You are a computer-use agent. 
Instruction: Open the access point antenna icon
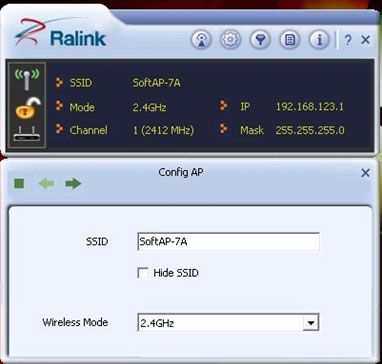[x=201, y=40]
